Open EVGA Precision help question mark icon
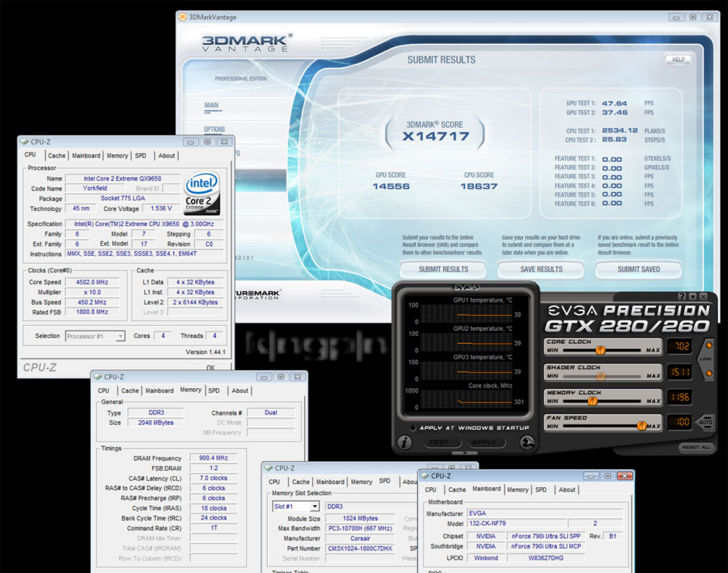This screenshot has height=573, width=728. (682, 297)
